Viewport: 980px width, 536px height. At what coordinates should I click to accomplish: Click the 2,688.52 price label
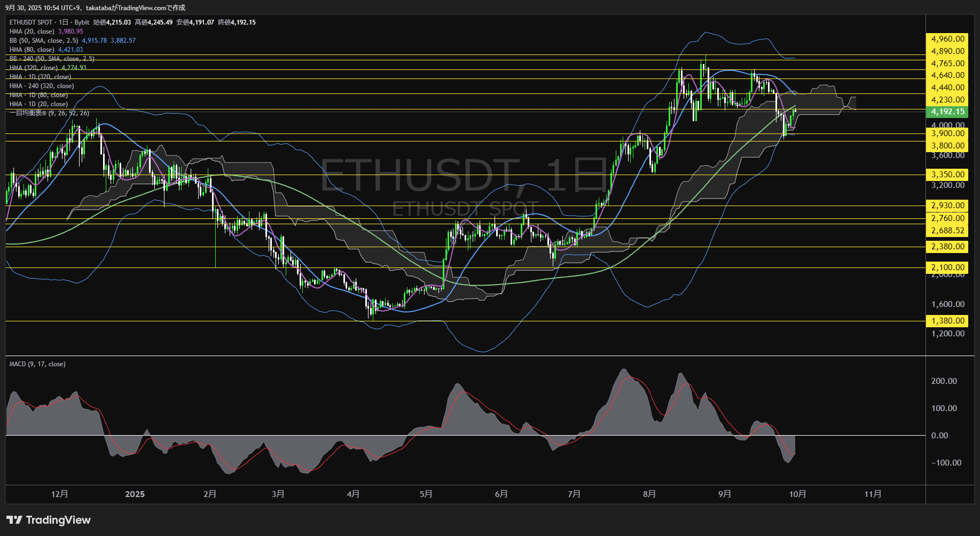947,231
